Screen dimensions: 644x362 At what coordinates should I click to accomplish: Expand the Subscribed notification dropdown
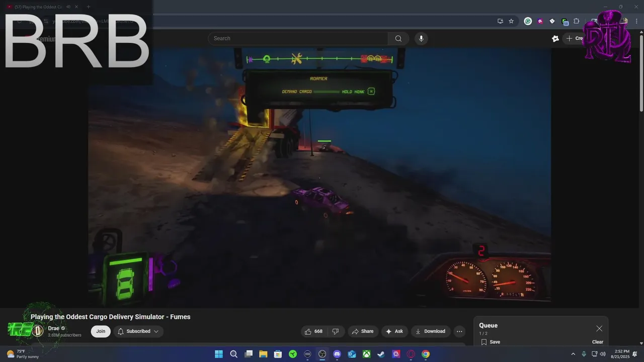pyautogui.click(x=138, y=331)
